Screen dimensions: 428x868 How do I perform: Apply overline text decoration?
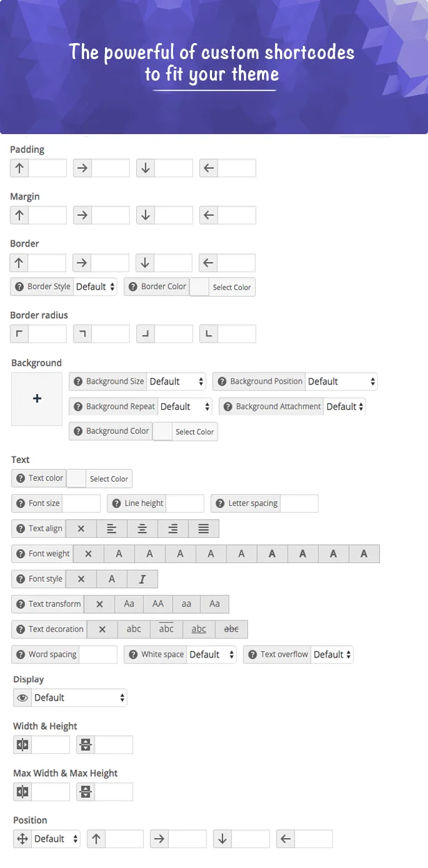pyautogui.click(x=166, y=629)
